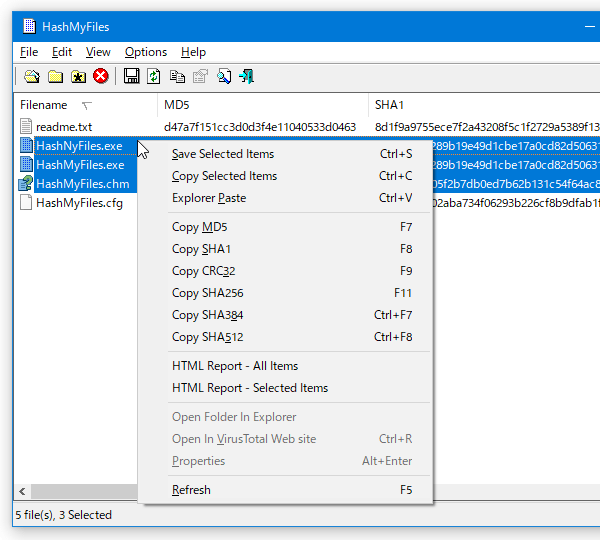Screen dimensions: 600x540
Task: Select Explorer Paste from context menu
Action: pos(285,198)
